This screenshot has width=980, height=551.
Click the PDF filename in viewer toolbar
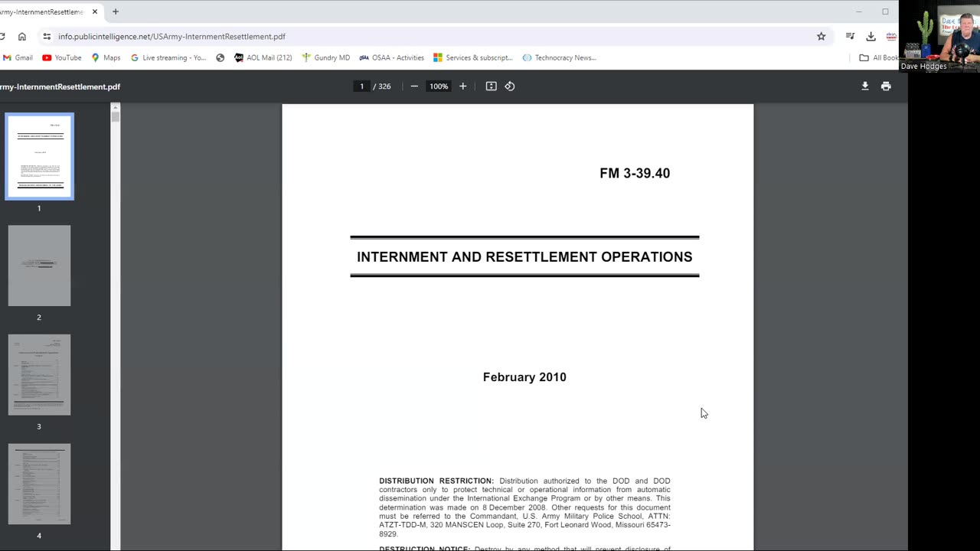pyautogui.click(x=60, y=86)
